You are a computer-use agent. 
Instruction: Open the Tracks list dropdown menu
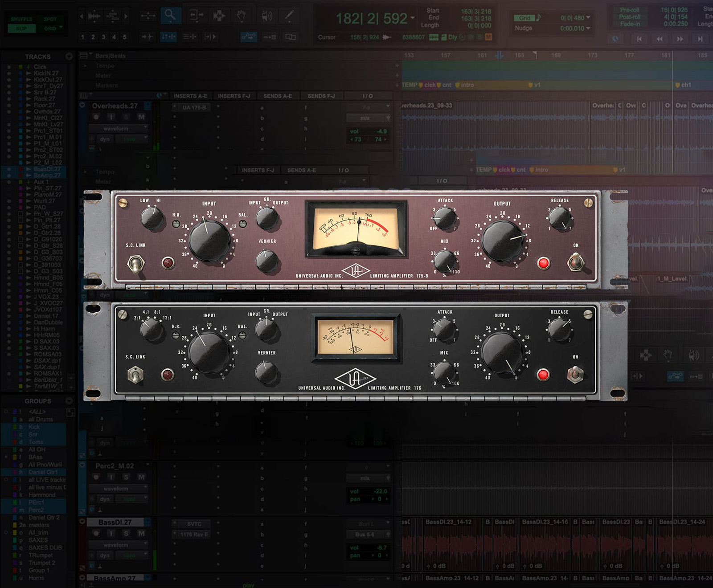[x=69, y=57]
